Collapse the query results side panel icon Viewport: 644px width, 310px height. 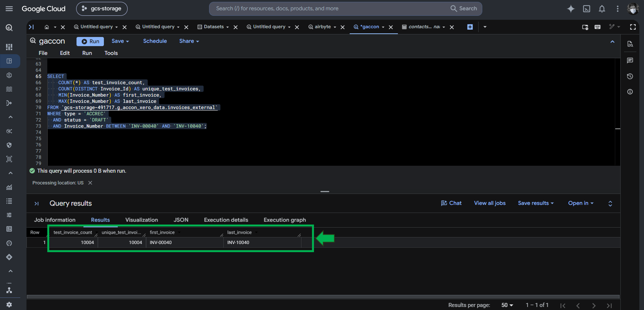point(36,203)
